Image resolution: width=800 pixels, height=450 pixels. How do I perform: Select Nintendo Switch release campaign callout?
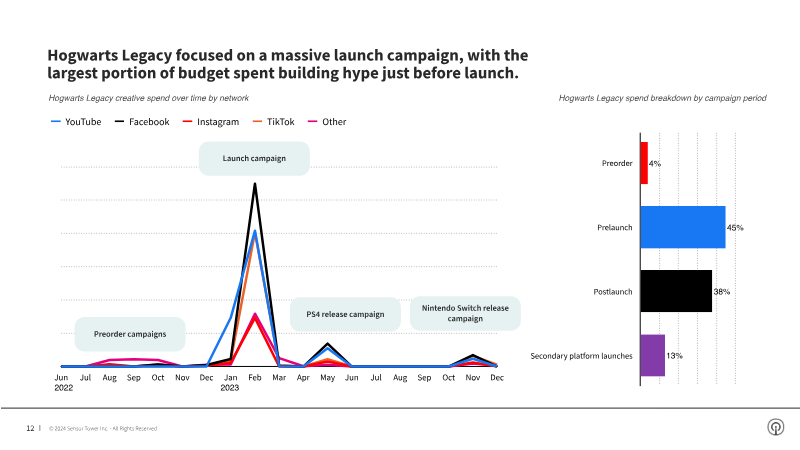click(x=465, y=313)
